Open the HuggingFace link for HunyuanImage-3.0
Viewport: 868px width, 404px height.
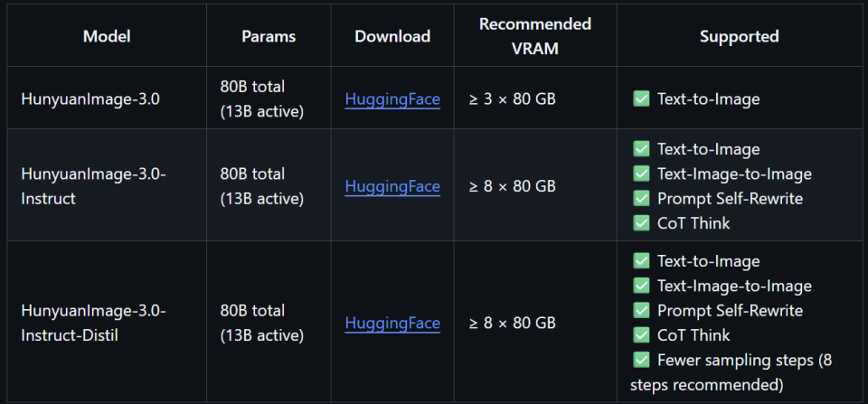pyautogui.click(x=392, y=99)
